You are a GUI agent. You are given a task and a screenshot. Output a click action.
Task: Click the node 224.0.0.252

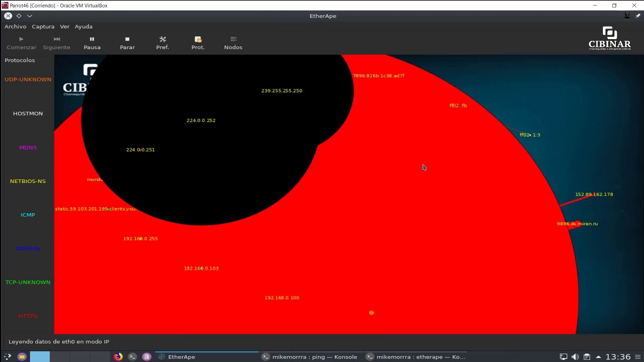click(x=201, y=121)
